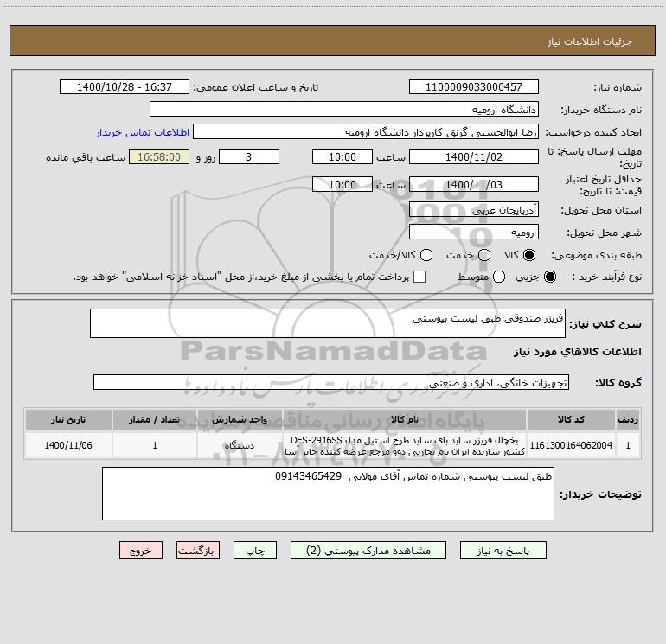Click the remaining time field 16:58:00
Screen dimensions: 666x644
[159, 156]
